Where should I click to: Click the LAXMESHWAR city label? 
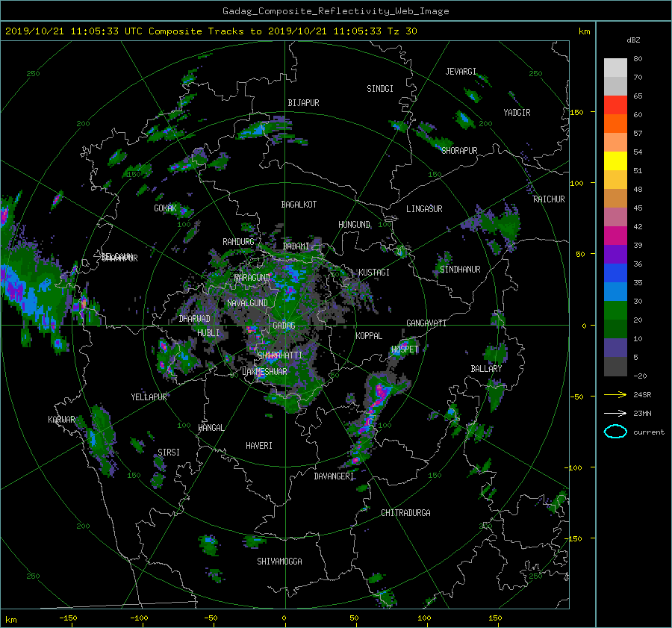264,372
